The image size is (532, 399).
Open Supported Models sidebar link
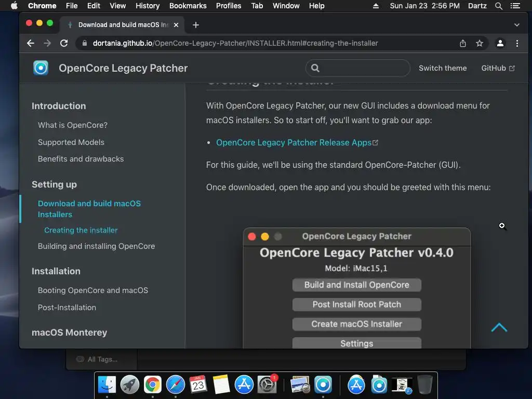point(71,142)
